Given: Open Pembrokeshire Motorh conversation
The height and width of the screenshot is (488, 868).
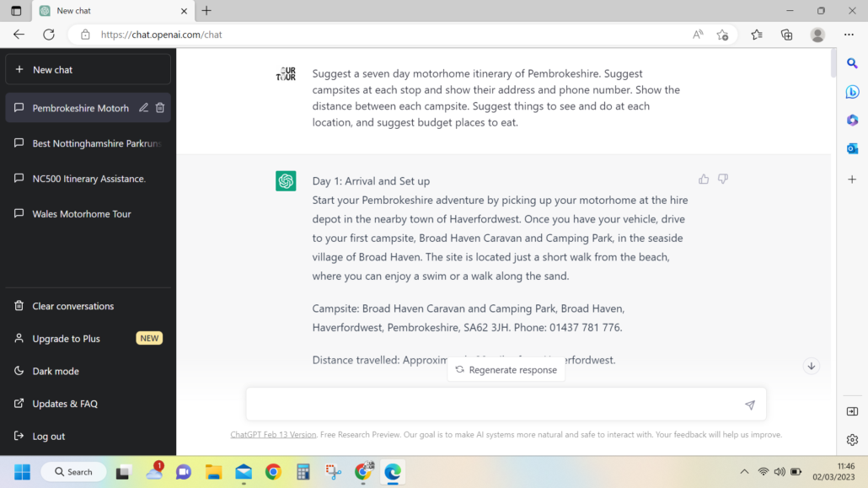Looking at the screenshot, I should (81, 108).
